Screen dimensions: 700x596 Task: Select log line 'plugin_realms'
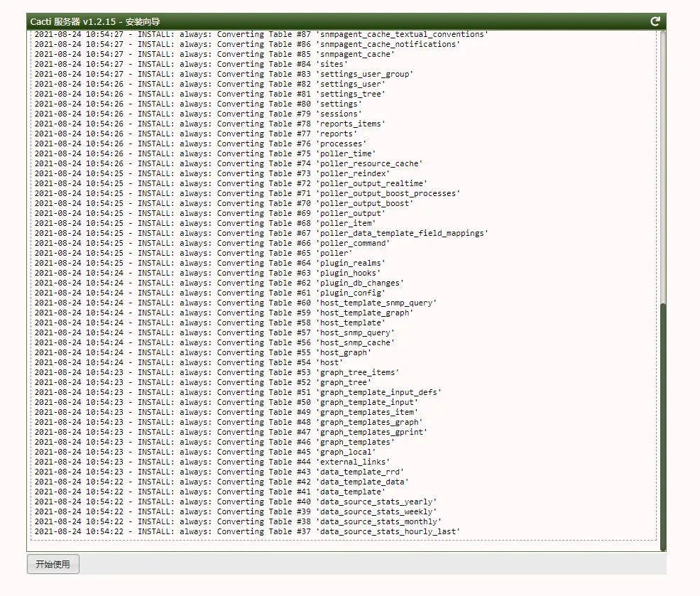pos(209,263)
